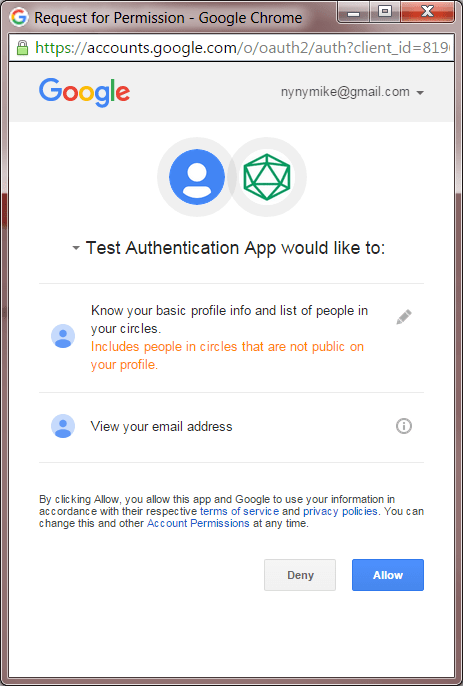The width and height of the screenshot is (463, 686).
Task: Click the green padlock secure icon
Action: click(x=22, y=47)
